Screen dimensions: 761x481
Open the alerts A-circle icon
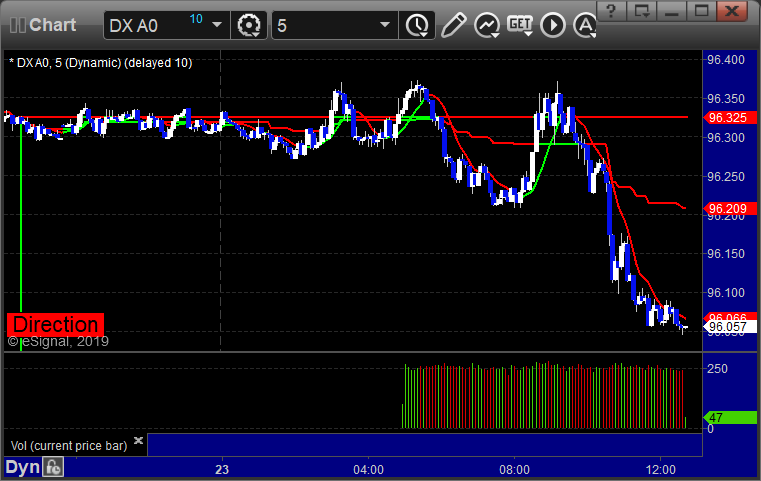(585, 25)
